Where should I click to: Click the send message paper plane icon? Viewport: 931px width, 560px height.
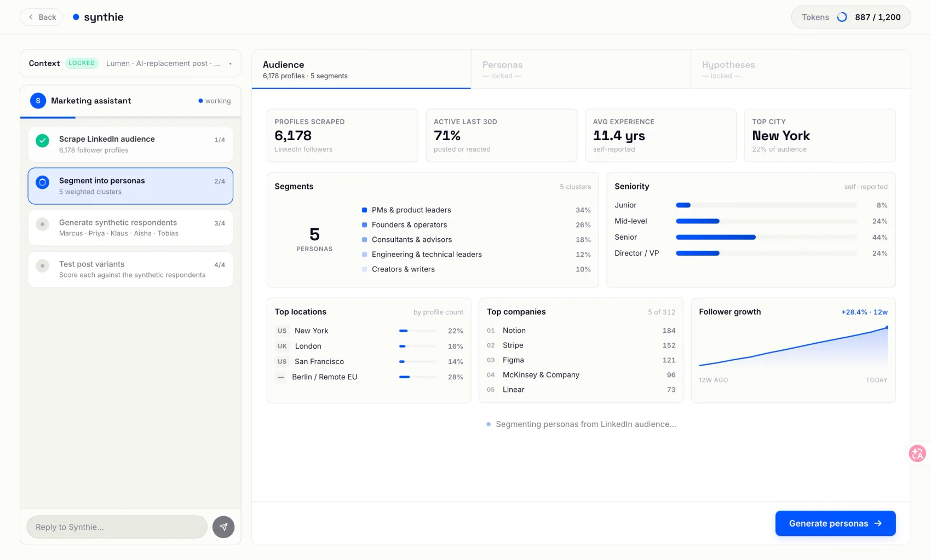click(223, 527)
